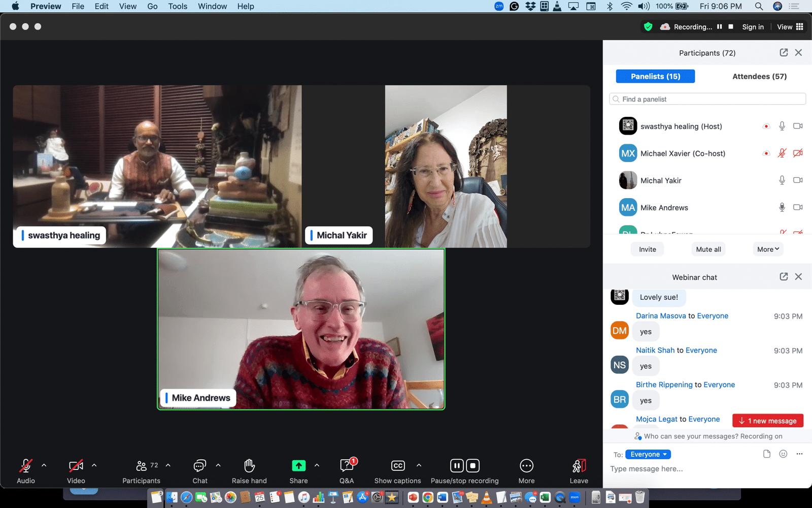
Task: Attach a file in chat
Action: tap(767, 454)
